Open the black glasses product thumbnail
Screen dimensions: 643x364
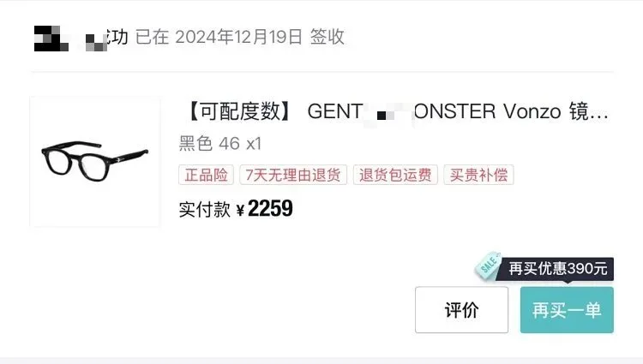click(x=94, y=162)
